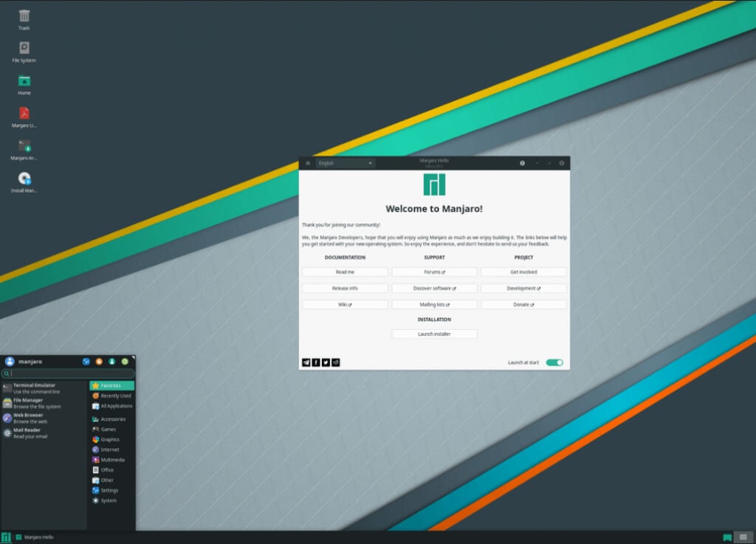Open the Office category
756x544 pixels.
pos(112,469)
